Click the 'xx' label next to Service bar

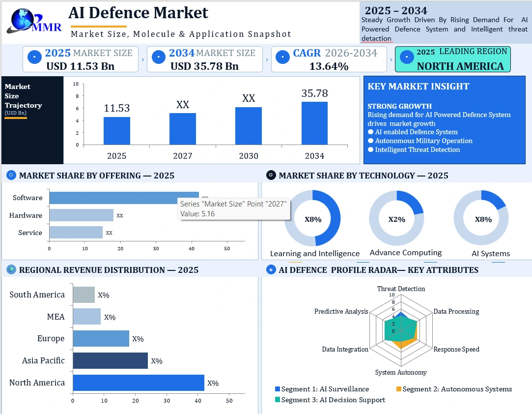pos(109,233)
